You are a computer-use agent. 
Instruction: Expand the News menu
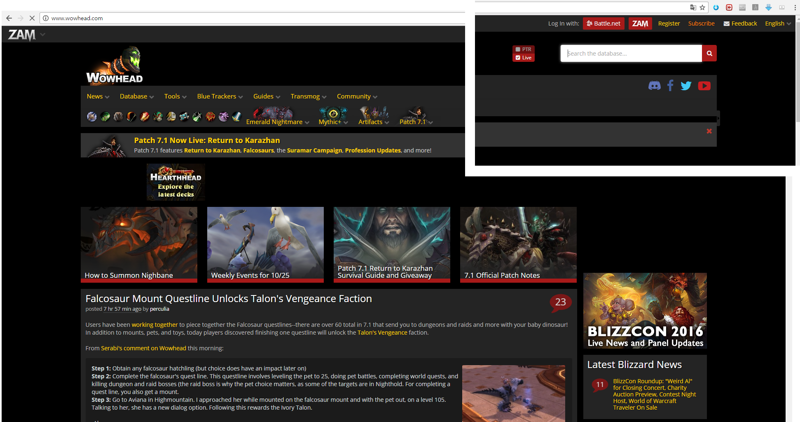tap(97, 96)
